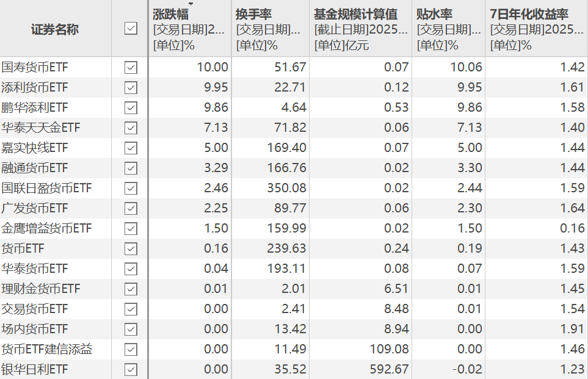Screen dimensions: 588x379
Task: Uncheck the 场内货币ETF row checkbox
Action: coord(131,330)
